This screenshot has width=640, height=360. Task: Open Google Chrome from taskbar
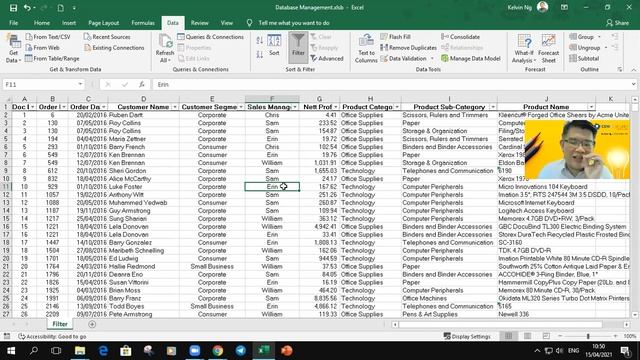coord(218,351)
